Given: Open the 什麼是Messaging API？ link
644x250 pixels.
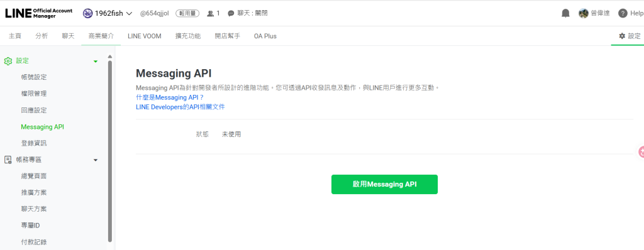Looking at the screenshot, I should pos(170,97).
